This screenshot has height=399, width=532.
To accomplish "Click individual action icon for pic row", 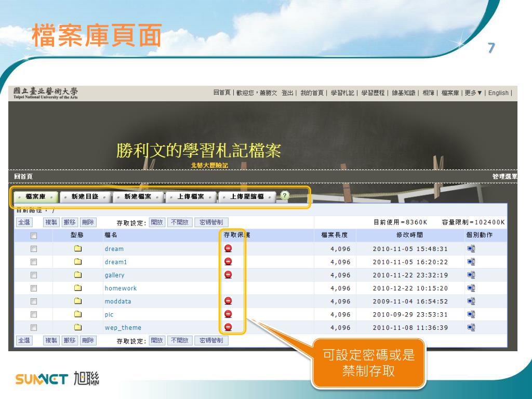I will click(x=471, y=314).
